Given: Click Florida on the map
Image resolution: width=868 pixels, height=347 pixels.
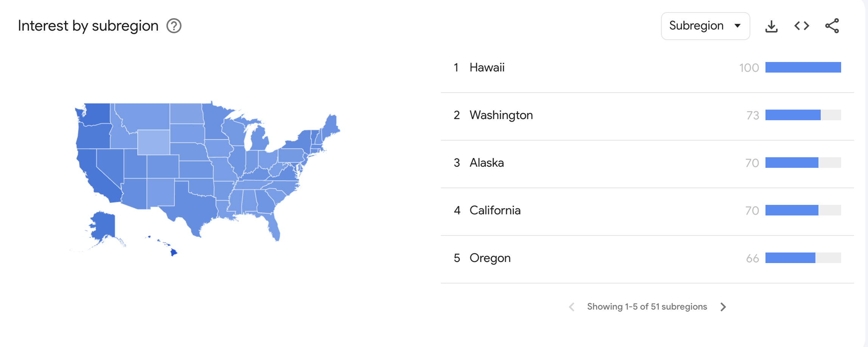Looking at the screenshot, I should (x=274, y=227).
